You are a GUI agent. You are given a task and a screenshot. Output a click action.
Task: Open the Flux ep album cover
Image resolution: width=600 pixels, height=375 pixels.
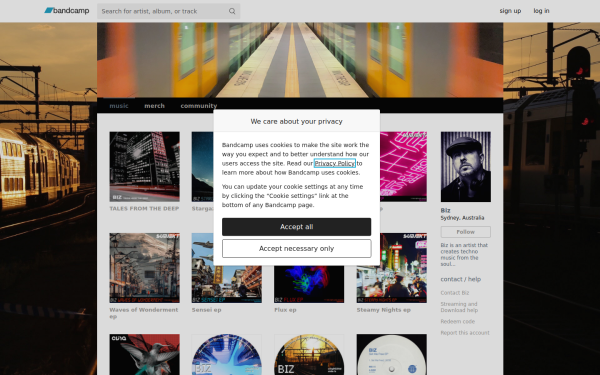click(x=309, y=284)
